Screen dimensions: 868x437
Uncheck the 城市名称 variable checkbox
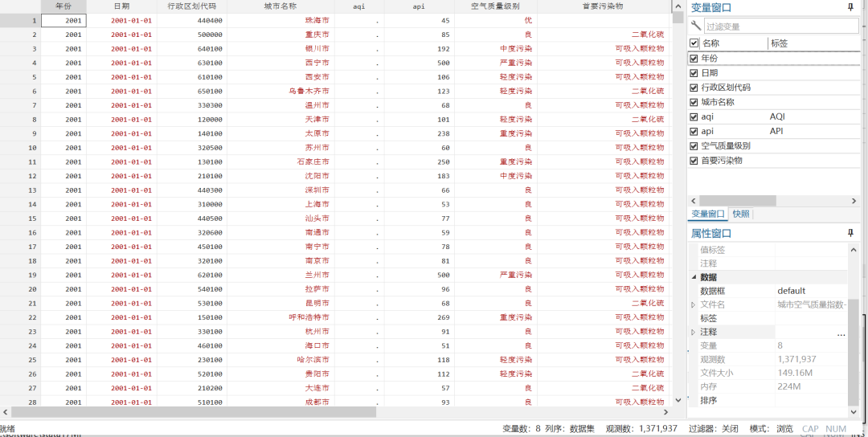coord(694,102)
